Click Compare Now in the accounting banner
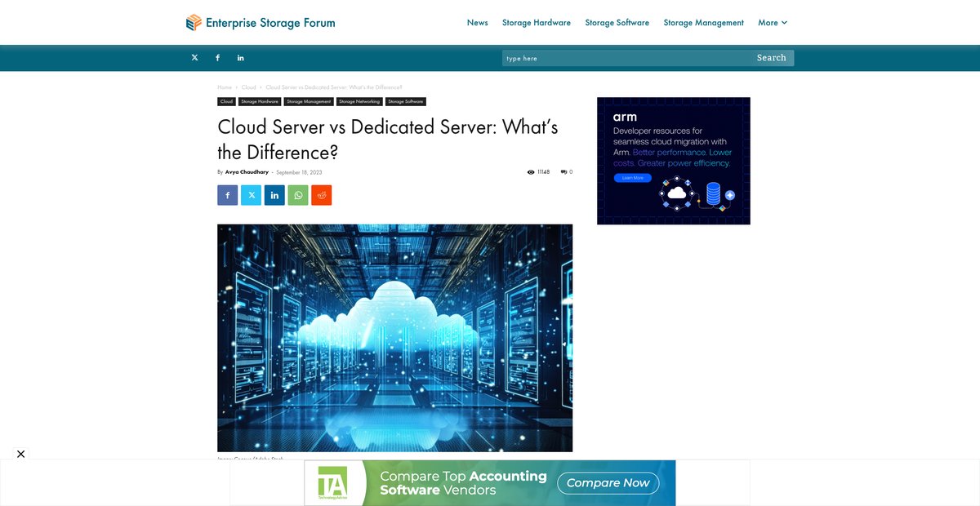 [x=608, y=483]
